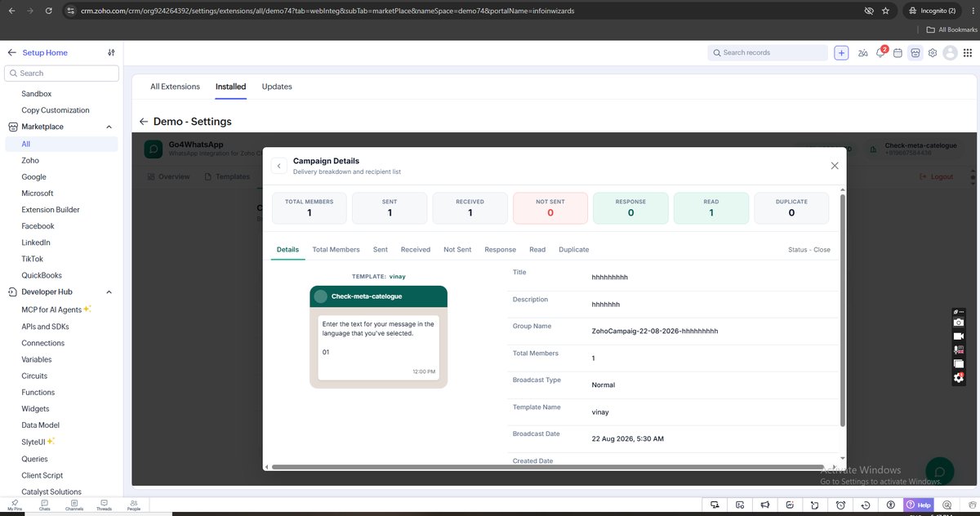The image size is (980, 516).
Task: Bookmark this page with star icon
Action: [885, 11]
